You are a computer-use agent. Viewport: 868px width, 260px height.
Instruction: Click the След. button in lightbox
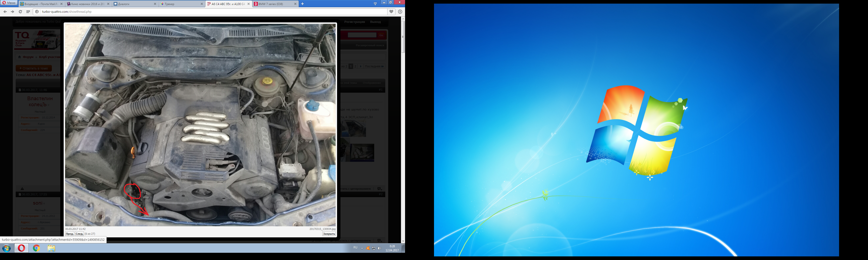[x=80, y=234]
